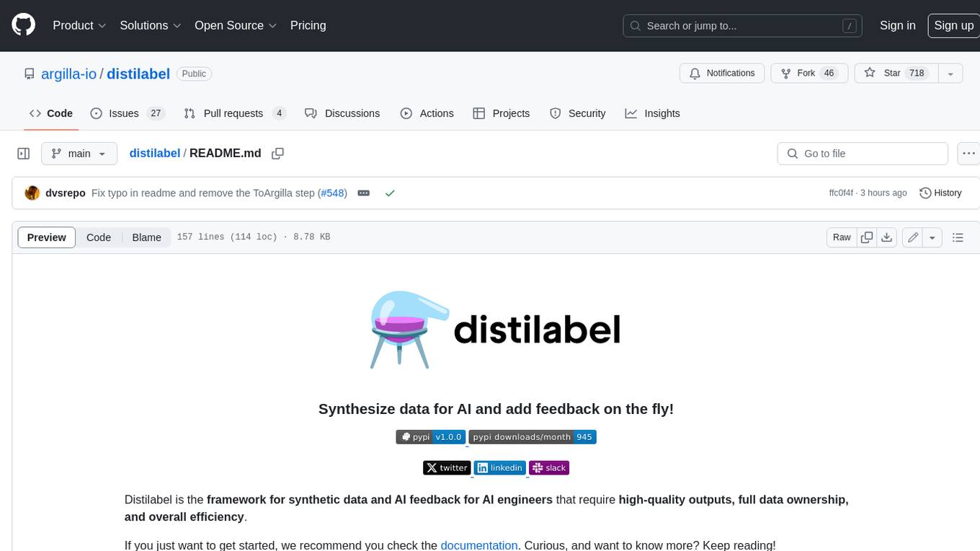Open the Raw file view
Screen dimensions: 980x551
[842, 237]
